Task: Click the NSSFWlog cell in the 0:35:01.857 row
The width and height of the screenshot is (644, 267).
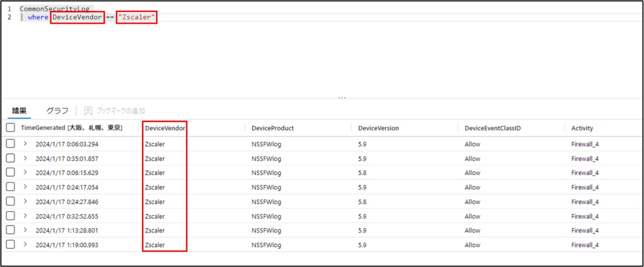Action: click(x=266, y=158)
